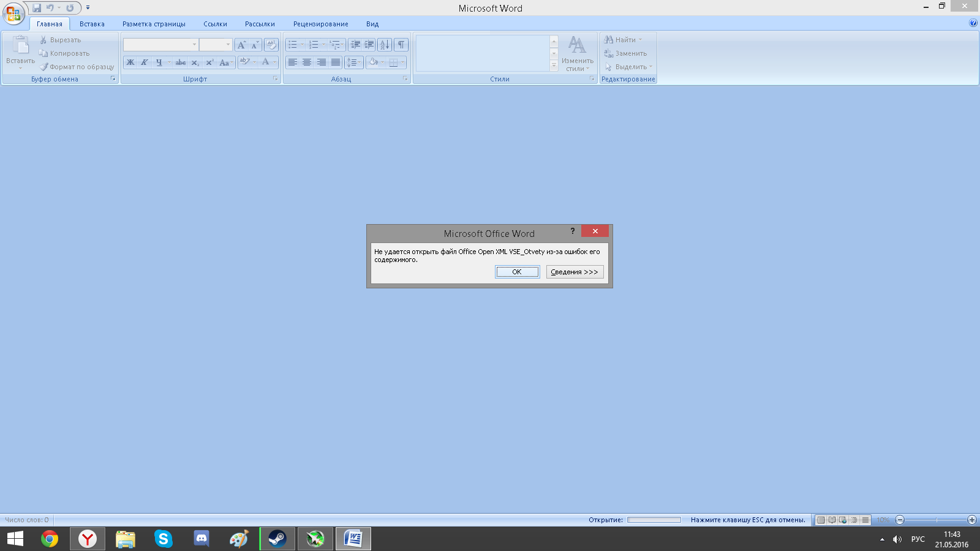Click the numbered list icon
This screenshot has width=980, height=551.
tap(314, 45)
